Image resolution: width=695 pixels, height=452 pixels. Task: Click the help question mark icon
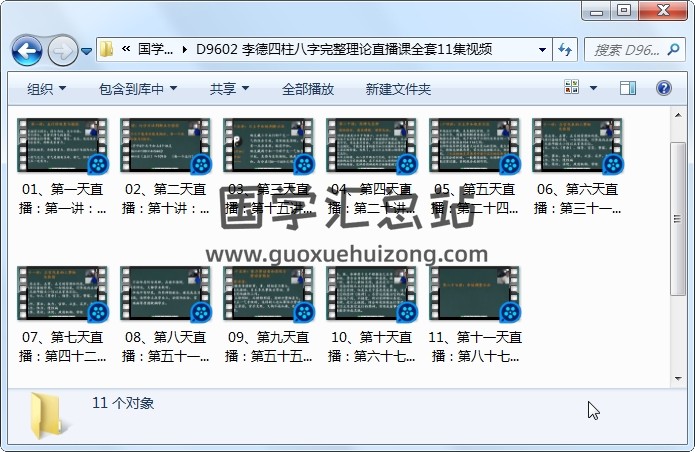click(663, 89)
